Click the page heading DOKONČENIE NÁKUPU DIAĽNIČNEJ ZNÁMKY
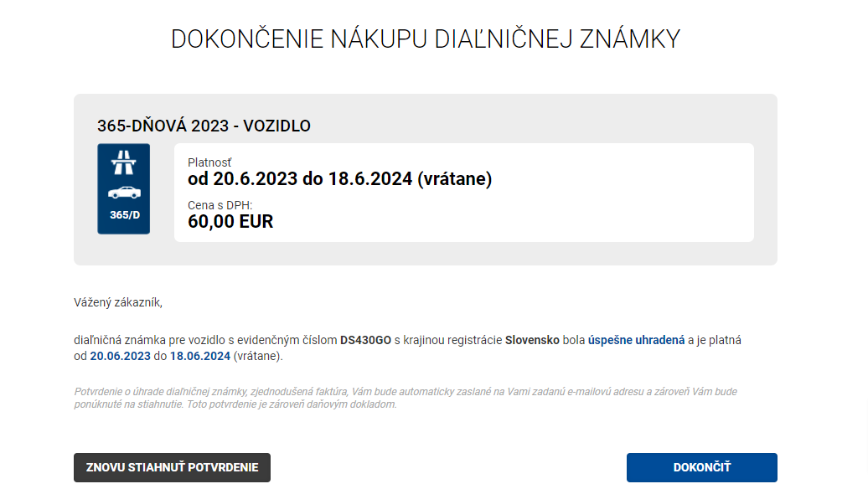Viewport: 868px width, 489px height. pyautogui.click(x=426, y=39)
